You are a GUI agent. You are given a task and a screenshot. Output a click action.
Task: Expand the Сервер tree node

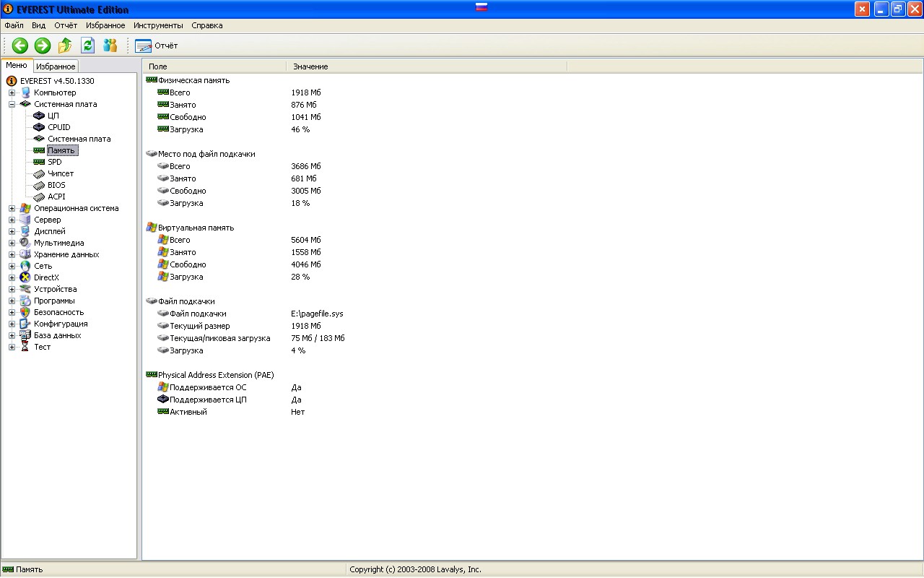pyautogui.click(x=12, y=220)
